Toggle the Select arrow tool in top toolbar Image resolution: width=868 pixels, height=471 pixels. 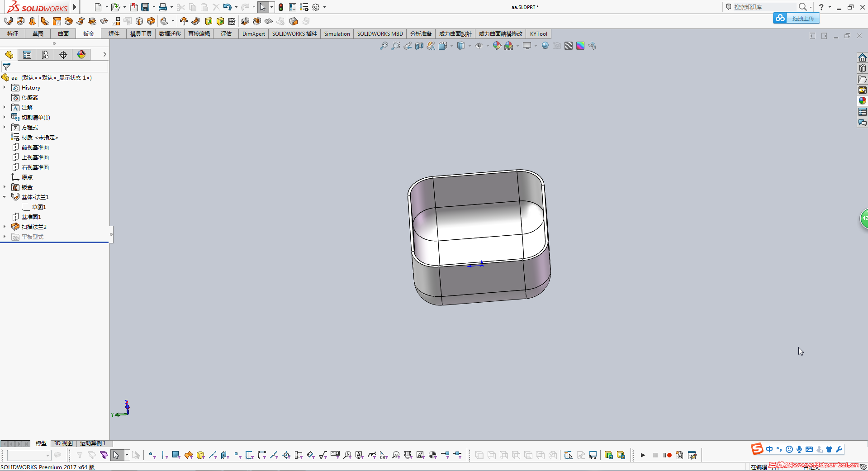pyautogui.click(x=262, y=7)
